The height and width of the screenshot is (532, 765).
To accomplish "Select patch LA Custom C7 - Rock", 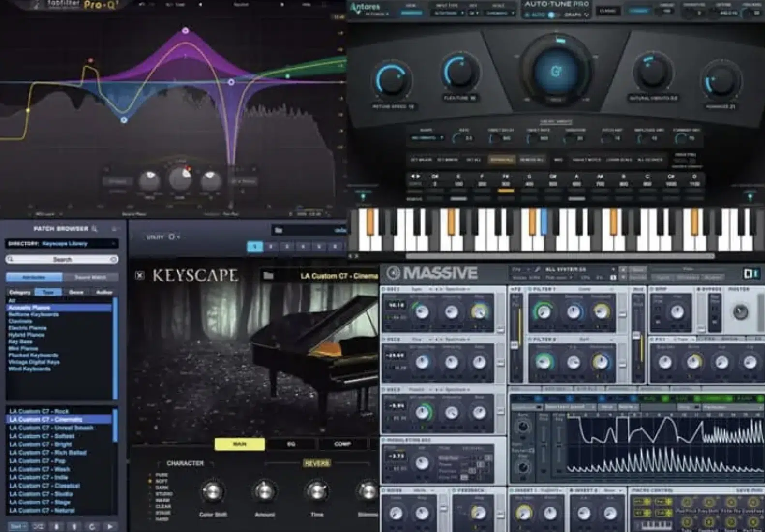I will pyautogui.click(x=59, y=411).
